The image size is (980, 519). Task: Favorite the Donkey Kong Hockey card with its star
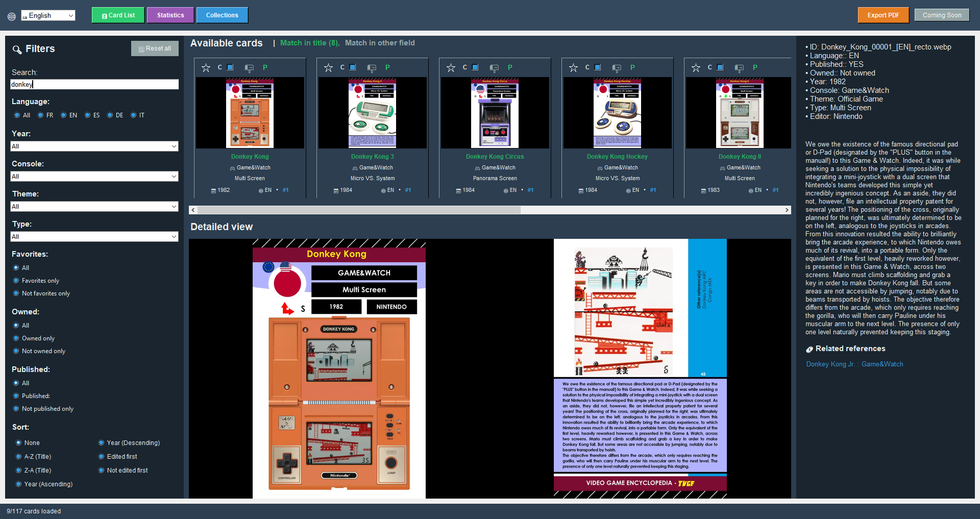(x=573, y=68)
